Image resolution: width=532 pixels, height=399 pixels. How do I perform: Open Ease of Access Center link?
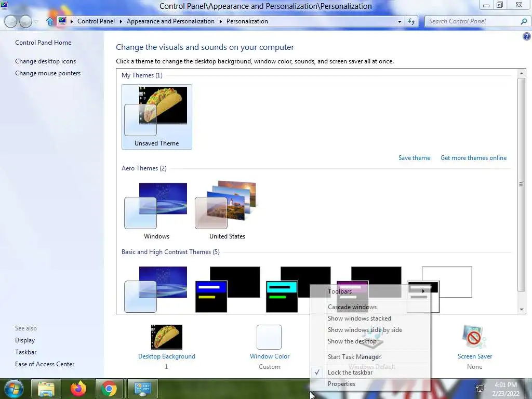[45, 364]
